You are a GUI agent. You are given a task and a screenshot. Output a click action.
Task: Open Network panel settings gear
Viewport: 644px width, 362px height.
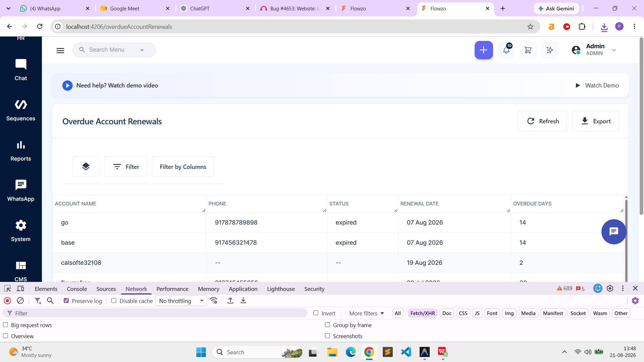(x=635, y=301)
